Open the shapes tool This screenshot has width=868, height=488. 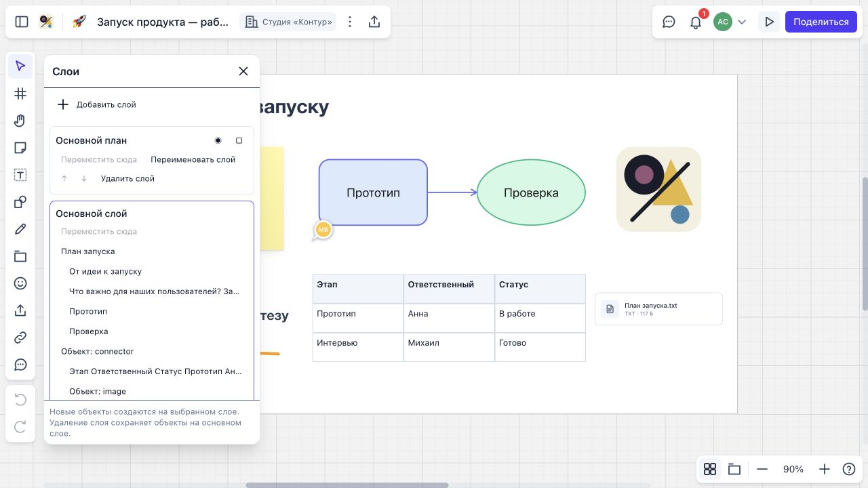(x=20, y=202)
